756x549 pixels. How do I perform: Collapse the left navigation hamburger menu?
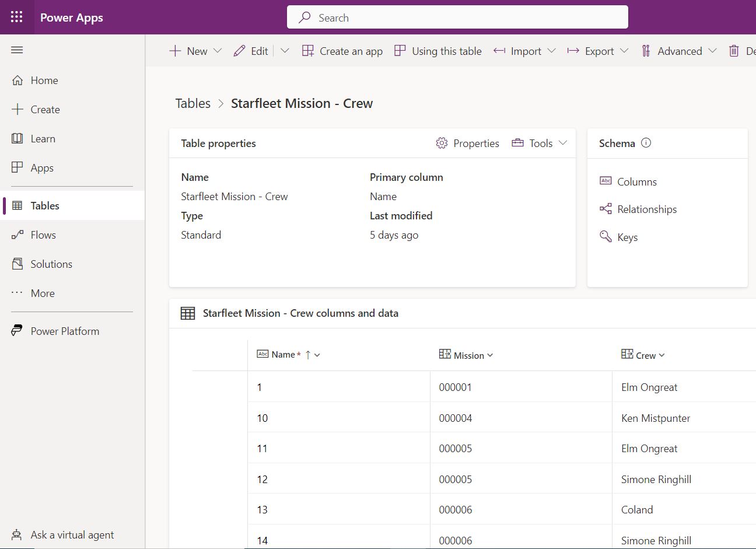click(x=17, y=50)
